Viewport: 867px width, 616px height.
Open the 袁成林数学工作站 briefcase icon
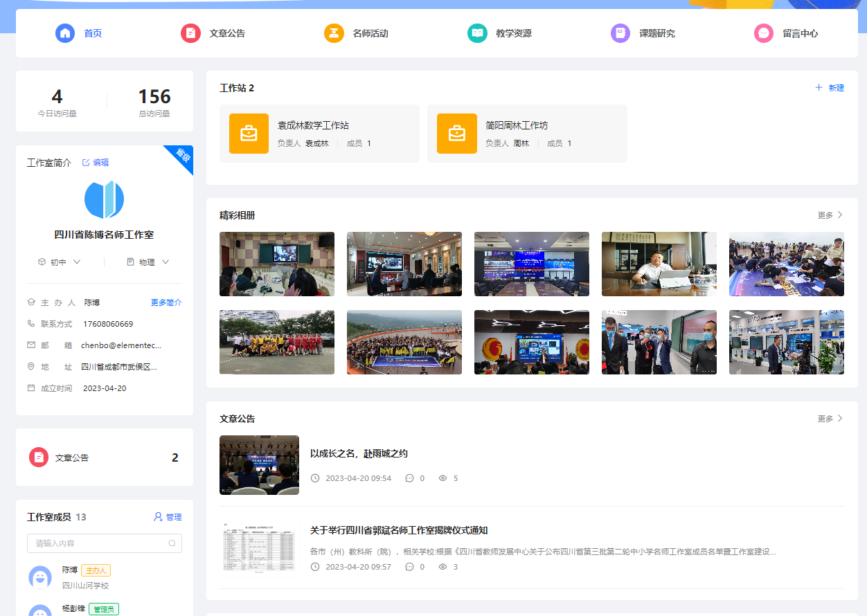[249, 134]
